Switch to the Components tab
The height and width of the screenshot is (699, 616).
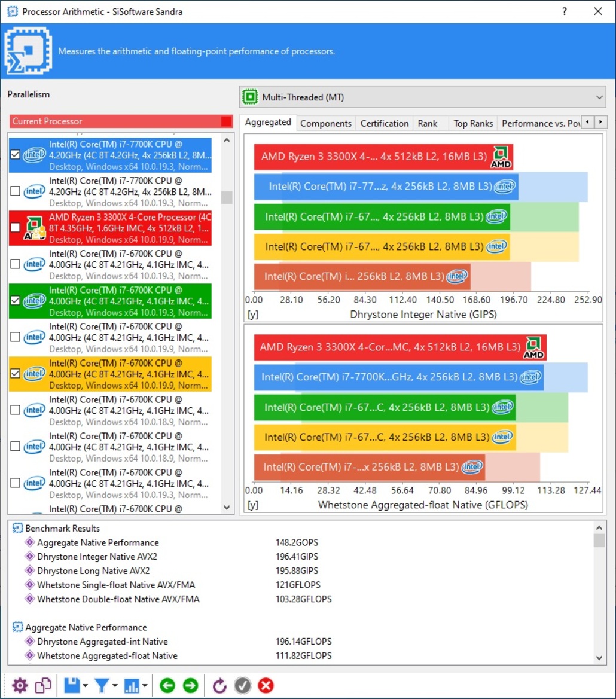point(326,124)
